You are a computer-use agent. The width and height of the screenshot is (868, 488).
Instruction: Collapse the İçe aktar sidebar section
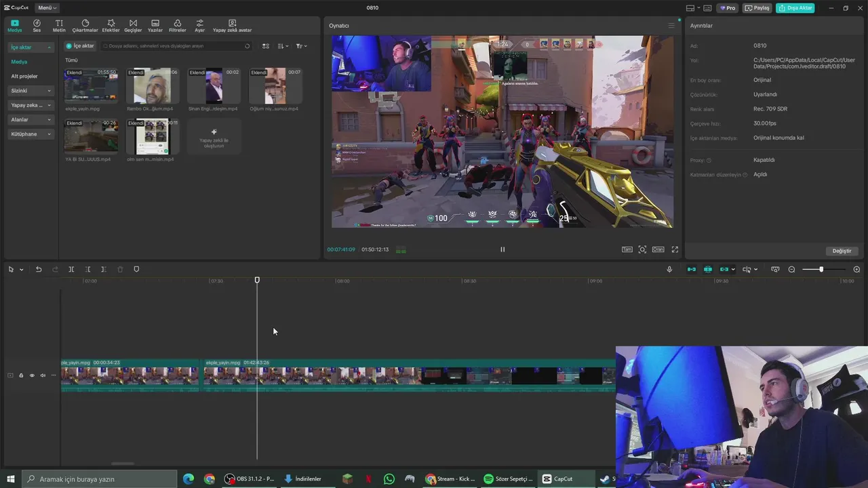(31, 47)
